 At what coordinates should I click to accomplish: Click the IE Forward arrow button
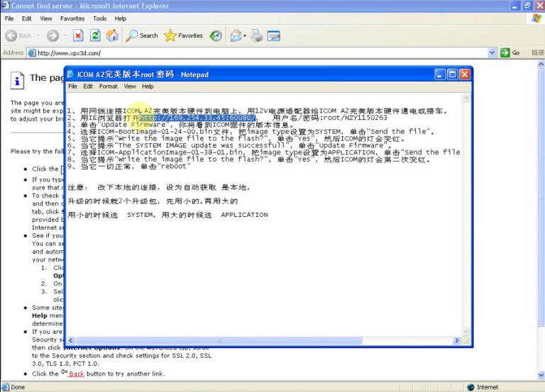[53, 35]
